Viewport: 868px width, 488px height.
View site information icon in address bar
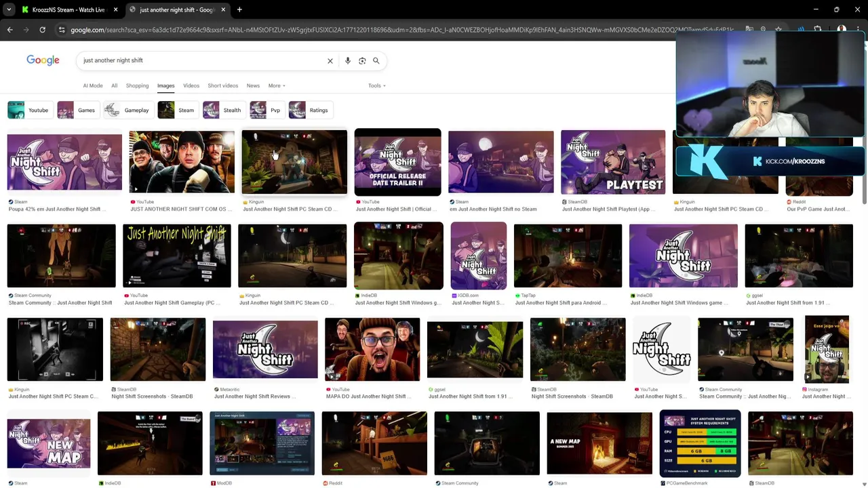click(62, 30)
